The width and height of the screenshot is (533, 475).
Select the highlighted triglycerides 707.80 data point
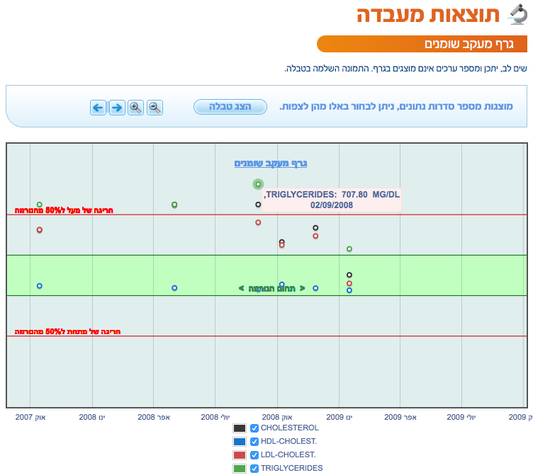point(258,184)
